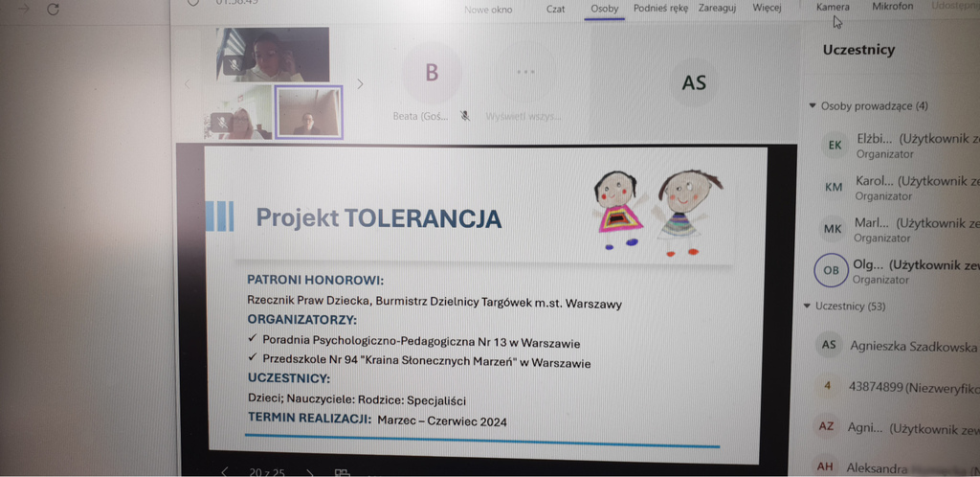Select the highlighted video thumbnail with purple border
The height and width of the screenshot is (477, 980).
tap(308, 112)
